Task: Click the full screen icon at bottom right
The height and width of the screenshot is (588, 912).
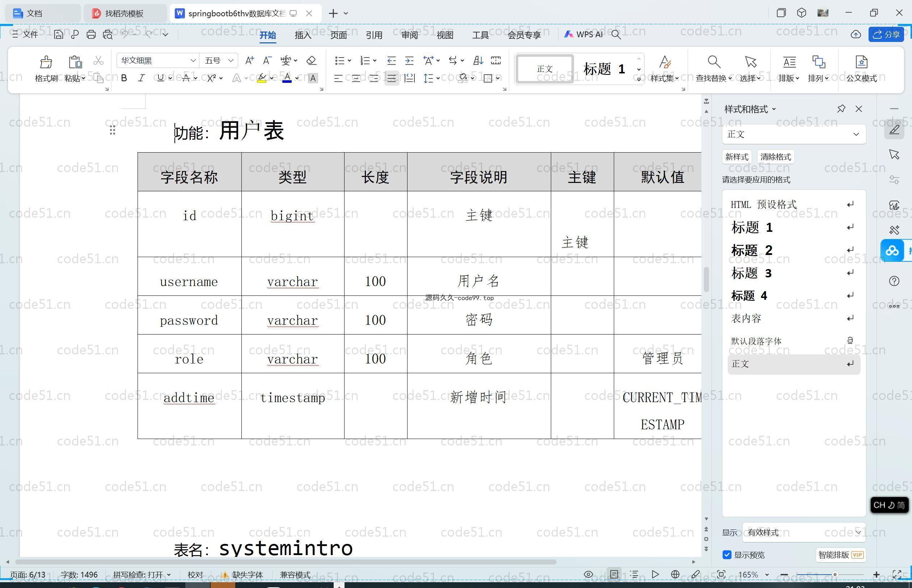Action: pyautogui.click(x=897, y=574)
